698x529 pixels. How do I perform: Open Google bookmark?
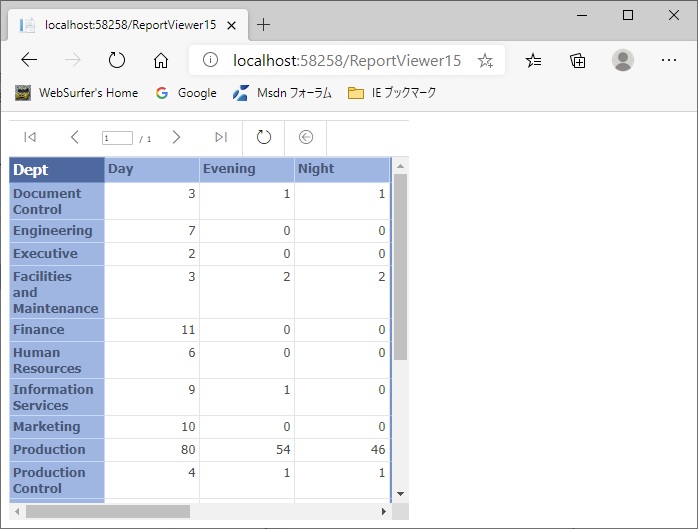[x=186, y=93]
